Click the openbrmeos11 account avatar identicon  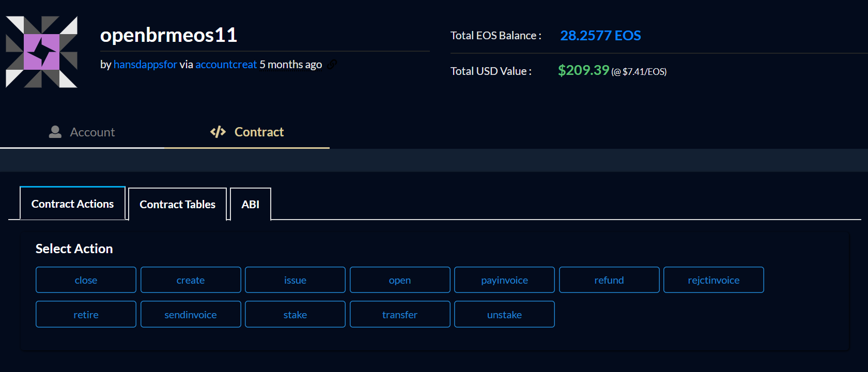tap(41, 52)
